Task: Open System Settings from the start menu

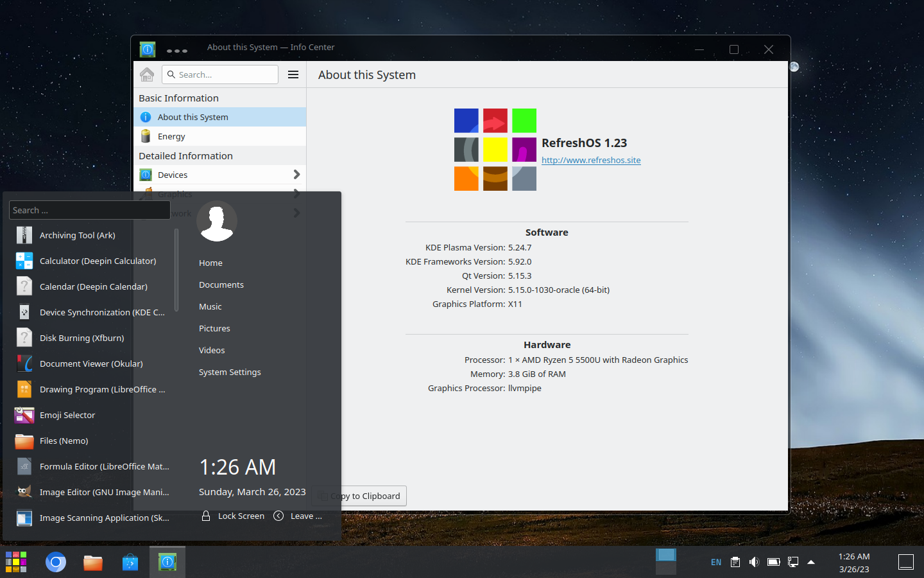Action: 230,372
